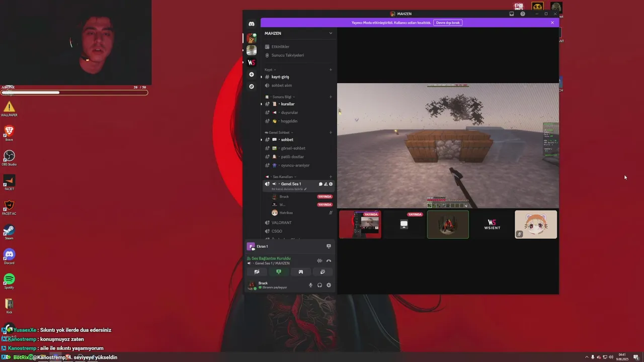Open Kick desktop icon
This screenshot has width=644, height=362.
pyautogui.click(x=9, y=306)
